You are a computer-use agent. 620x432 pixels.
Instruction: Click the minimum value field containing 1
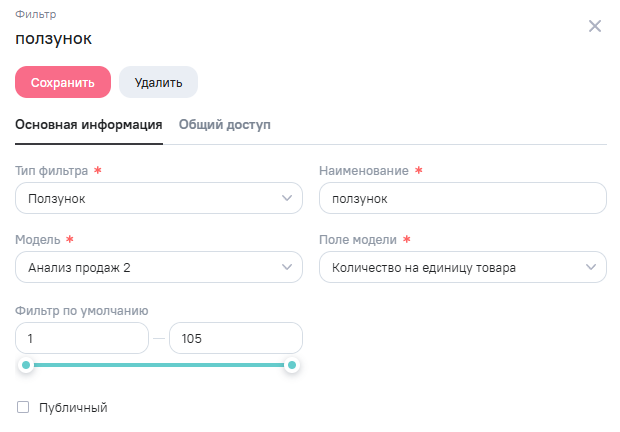(x=82, y=338)
